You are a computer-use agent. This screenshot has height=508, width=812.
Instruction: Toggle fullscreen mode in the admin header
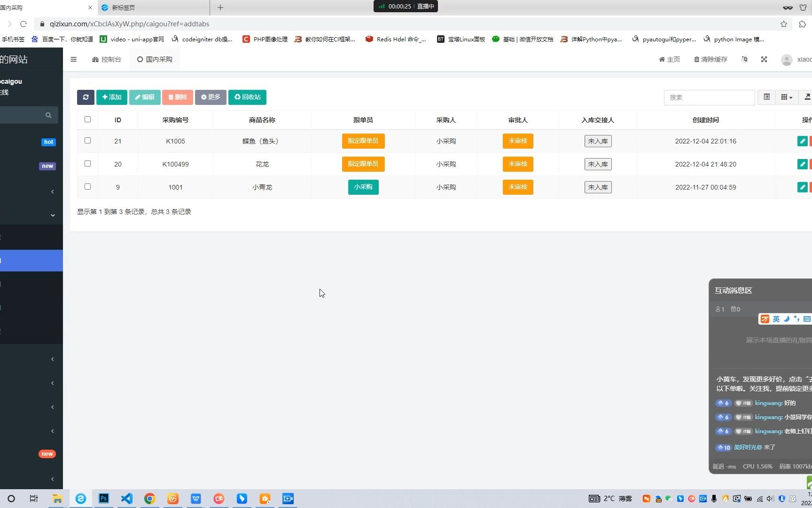764,59
